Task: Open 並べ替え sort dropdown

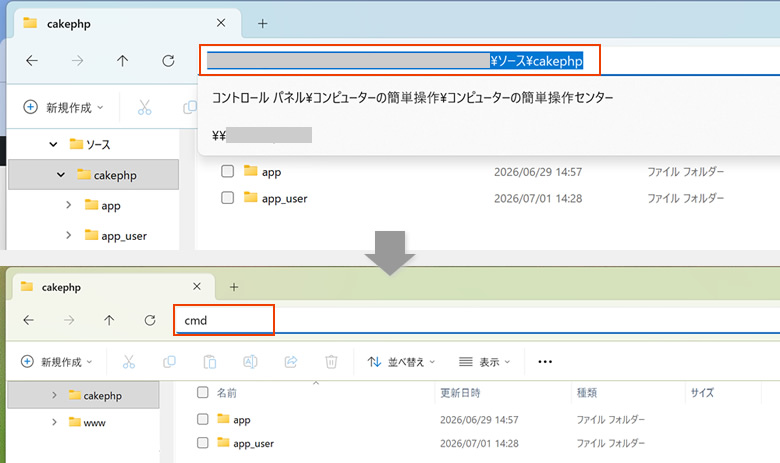Action: click(x=401, y=362)
